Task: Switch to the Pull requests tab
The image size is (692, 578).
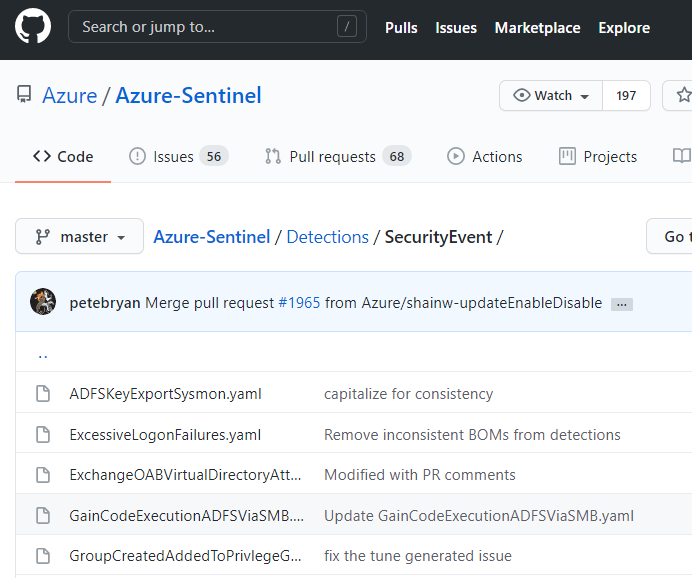Action: click(x=338, y=157)
